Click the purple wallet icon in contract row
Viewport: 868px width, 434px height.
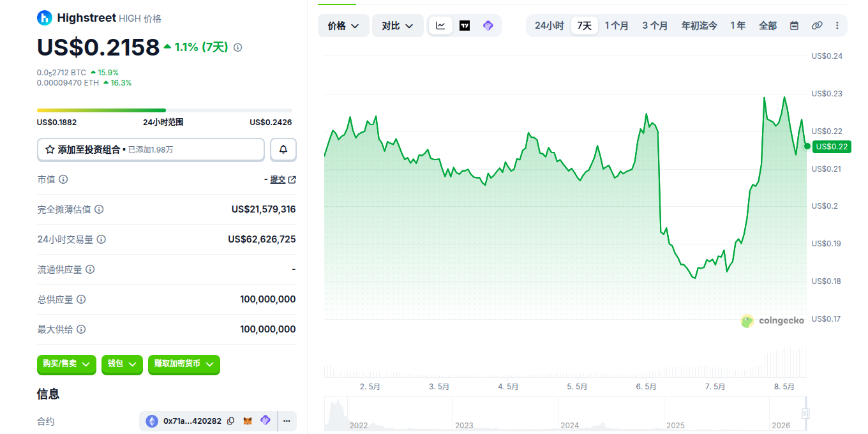(266, 421)
